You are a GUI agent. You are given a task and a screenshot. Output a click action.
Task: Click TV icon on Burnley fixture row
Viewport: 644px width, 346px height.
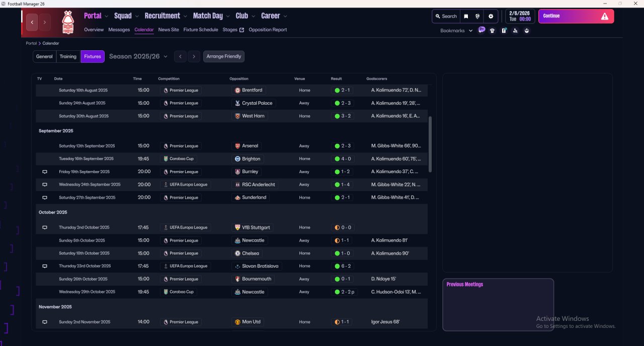pos(45,171)
